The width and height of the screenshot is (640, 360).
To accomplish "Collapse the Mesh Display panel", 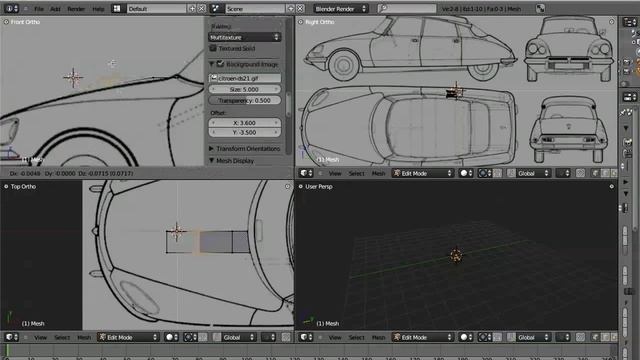I will click(x=211, y=161).
